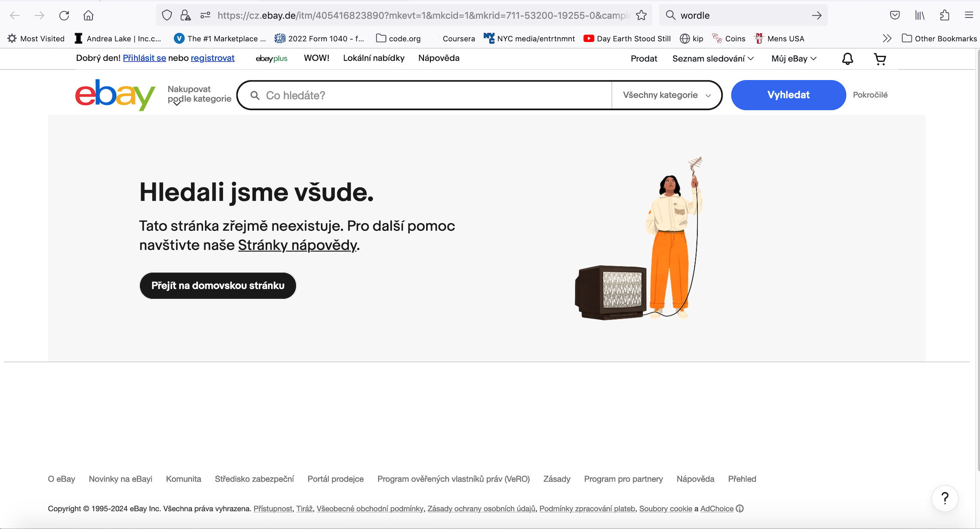This screenshot has width=980, height=529.
Task: Open the Andrea Lake Inc bookmark
Action: click(118, 39)
